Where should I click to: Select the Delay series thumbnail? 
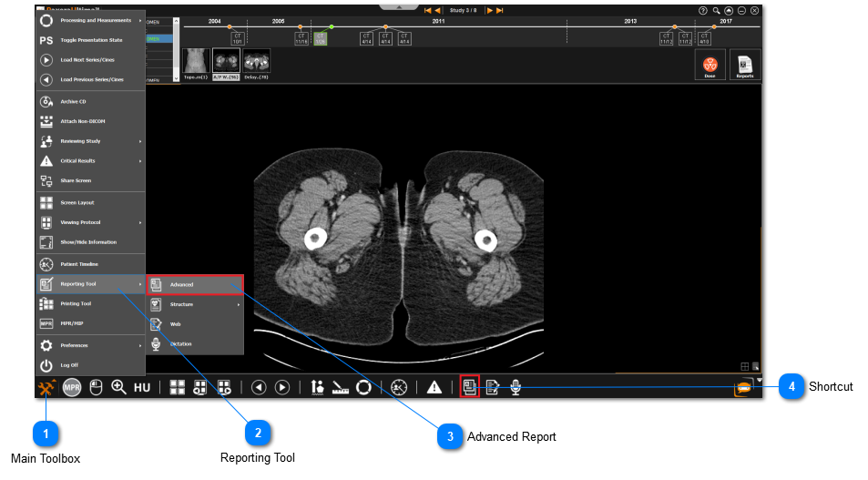click(x=257, y=61)
